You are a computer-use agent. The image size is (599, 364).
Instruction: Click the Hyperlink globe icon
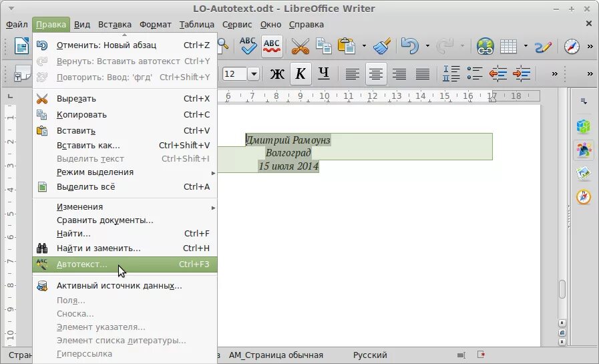coord(485,46)
